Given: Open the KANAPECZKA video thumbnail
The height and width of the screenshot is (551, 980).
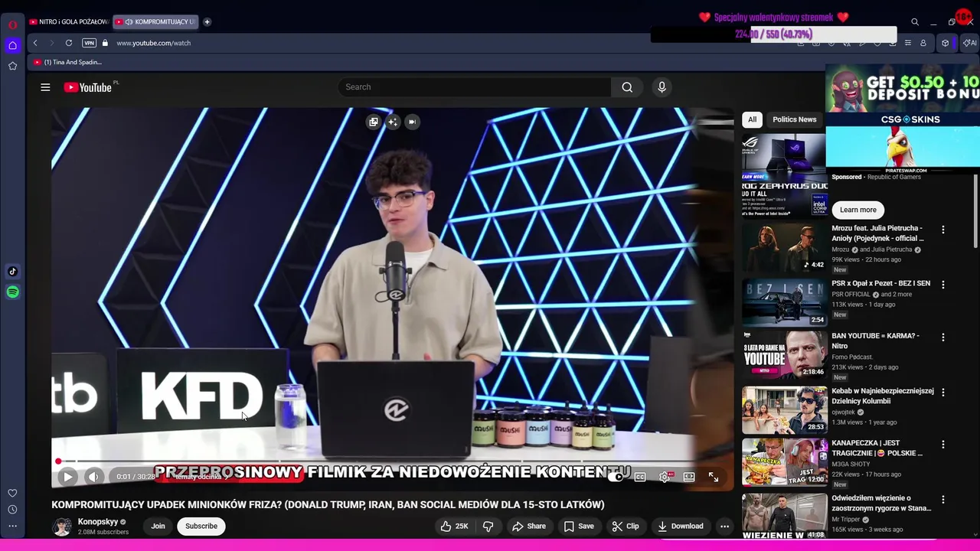Looking at the screenshot, I should click(x=784, y=461).
